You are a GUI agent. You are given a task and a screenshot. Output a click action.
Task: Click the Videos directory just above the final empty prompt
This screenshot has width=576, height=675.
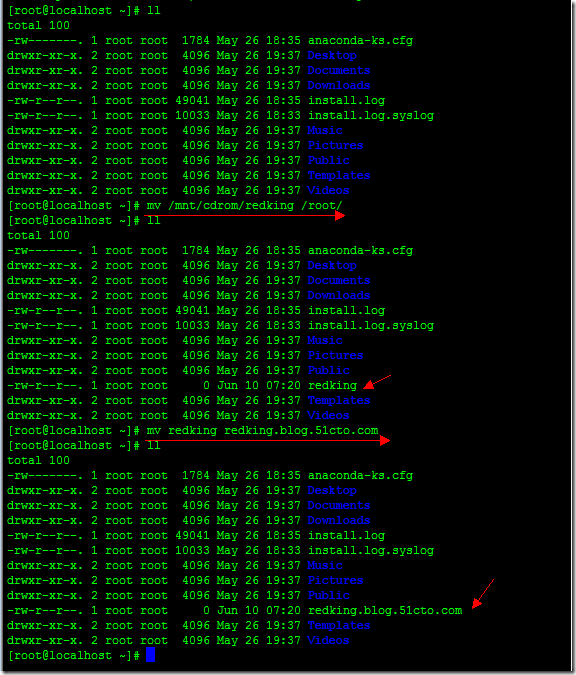(328, 641)
